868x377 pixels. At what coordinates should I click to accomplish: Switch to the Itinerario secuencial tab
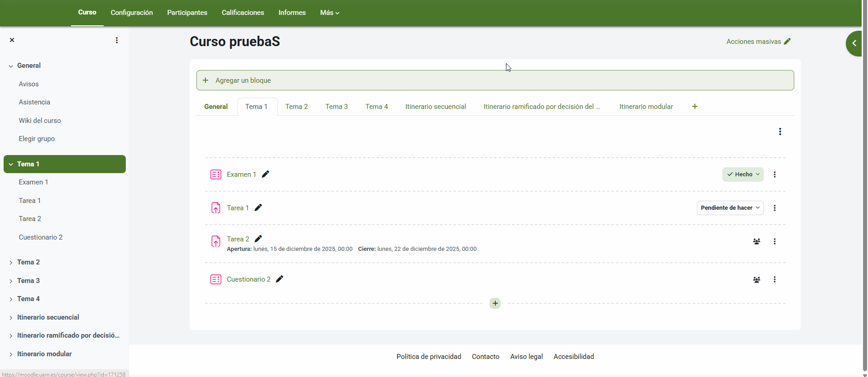pos(436,107)
